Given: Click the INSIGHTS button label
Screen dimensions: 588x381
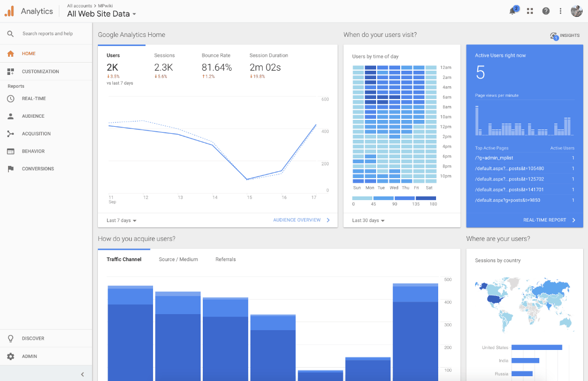Looking at the screenshot, I should point(570,36).
